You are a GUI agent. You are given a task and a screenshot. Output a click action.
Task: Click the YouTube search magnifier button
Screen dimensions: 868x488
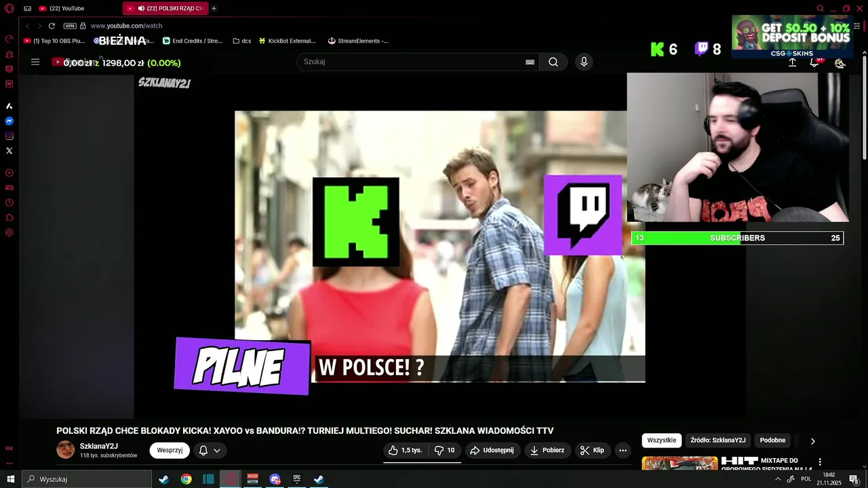pos(553,62)
